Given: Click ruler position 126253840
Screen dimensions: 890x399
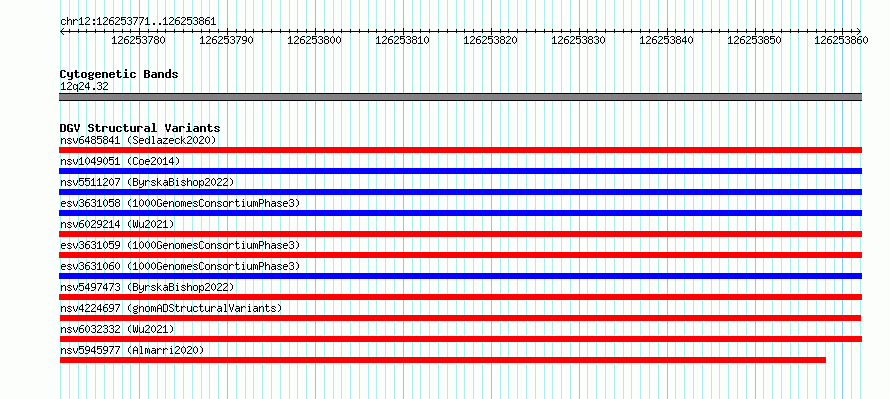Looking at the screenshot, I should point(666,40).
